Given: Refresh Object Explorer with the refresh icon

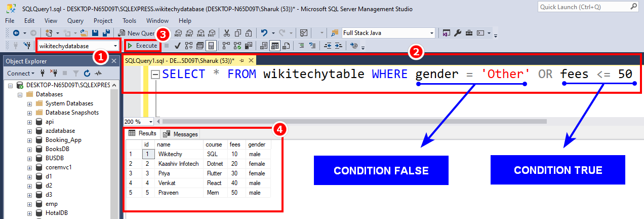Looking at the screenshot, I should tap(87, 74).
